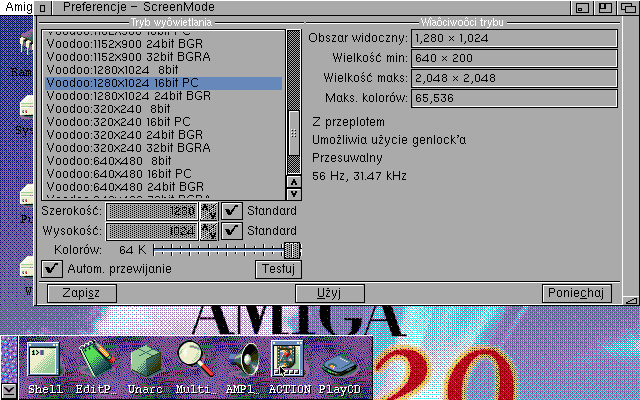
Task: Select Voodoo:320x240 16bit PC mode
Action: 163,122
